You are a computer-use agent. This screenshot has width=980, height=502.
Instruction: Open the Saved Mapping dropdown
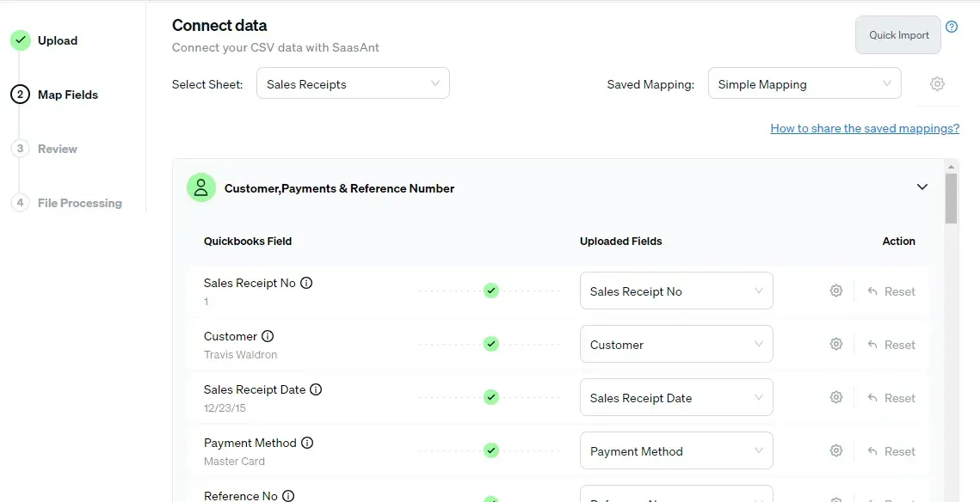click(x=804, y=83)
